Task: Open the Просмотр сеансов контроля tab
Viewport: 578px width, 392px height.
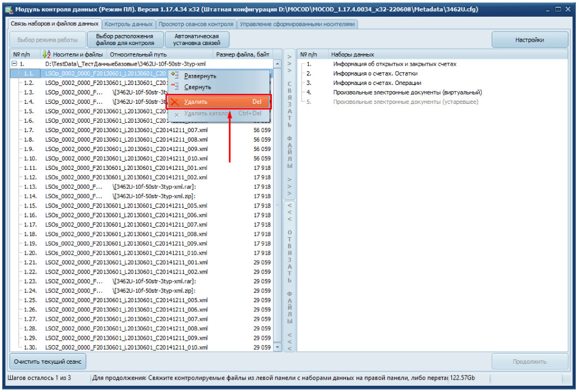Action: pos(196,24)
